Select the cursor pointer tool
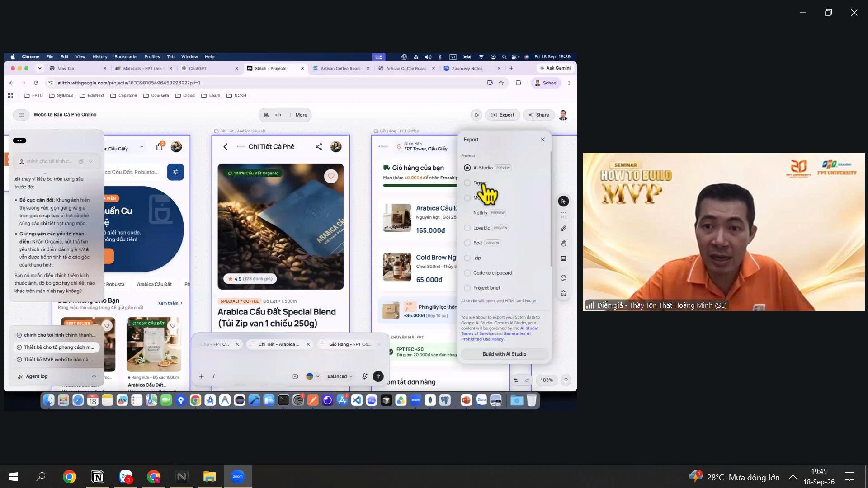The width and height of the screenshot is (868, 488). 563,201
